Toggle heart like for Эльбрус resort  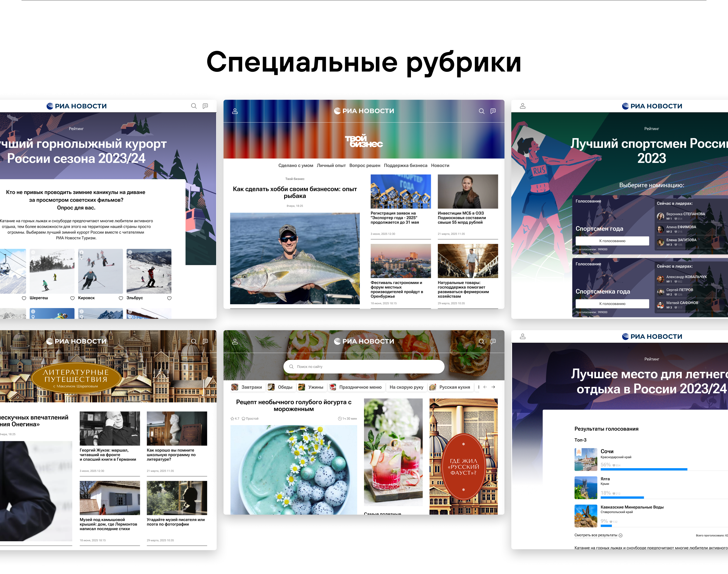point(169,298)
